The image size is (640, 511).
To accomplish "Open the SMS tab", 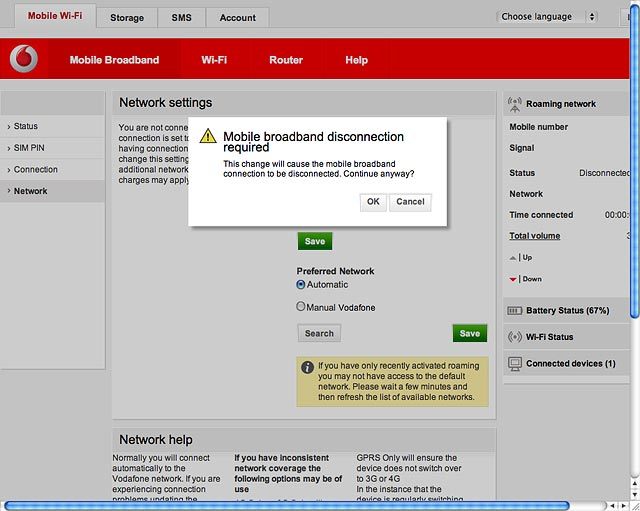I will 181,18.
